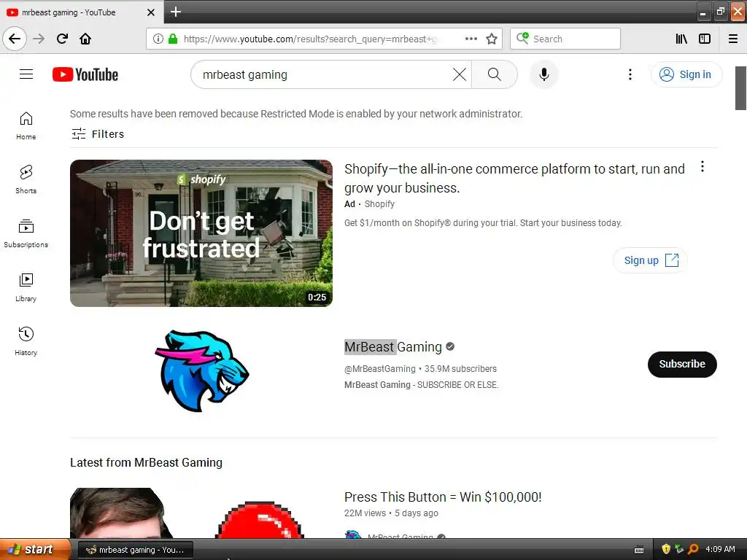Clear the YouTube search query with X
The width and height of the screenshot is (747, 560).
click(460, 74)
